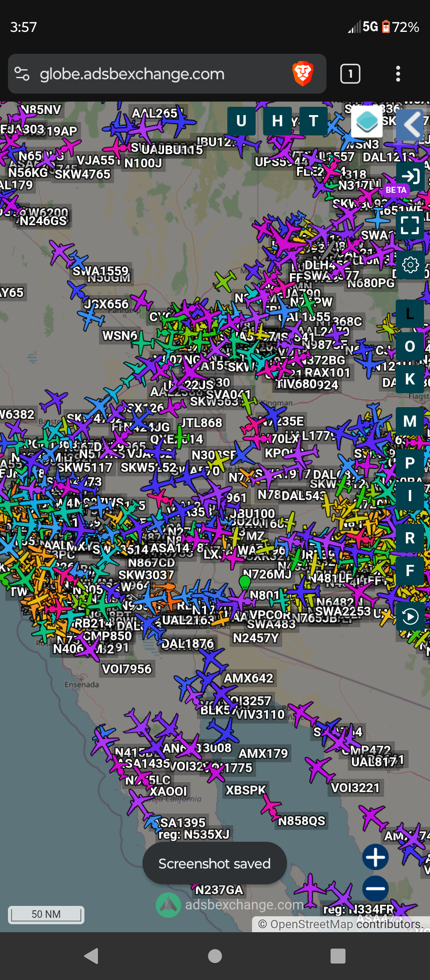Tap the Android back button

point(91,956)
